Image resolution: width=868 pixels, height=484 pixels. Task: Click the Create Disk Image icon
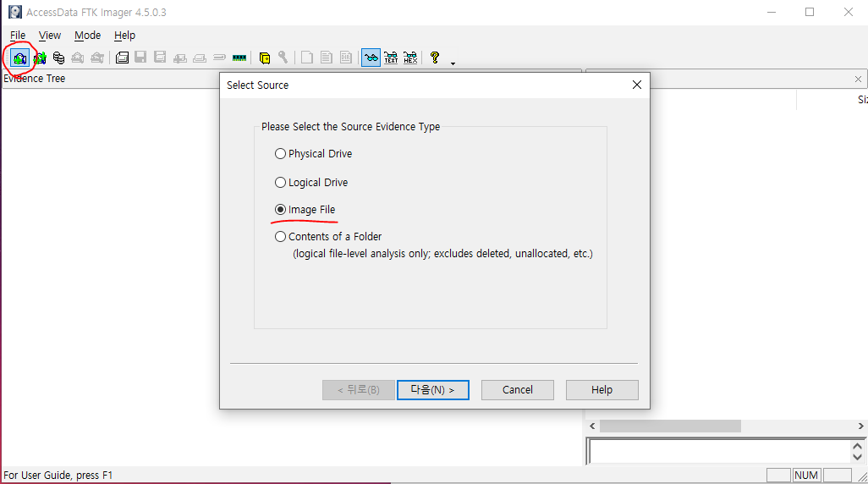[x=123, y=58]
